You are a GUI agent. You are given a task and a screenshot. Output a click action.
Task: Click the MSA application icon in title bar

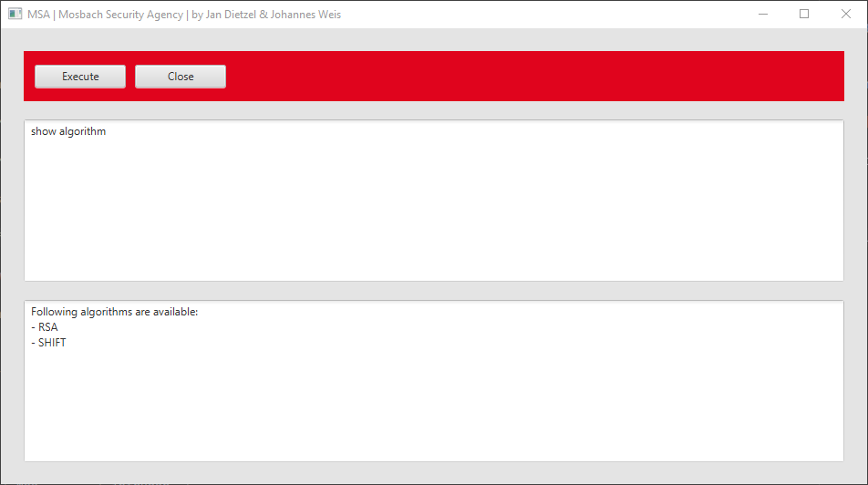click(15, 14)
